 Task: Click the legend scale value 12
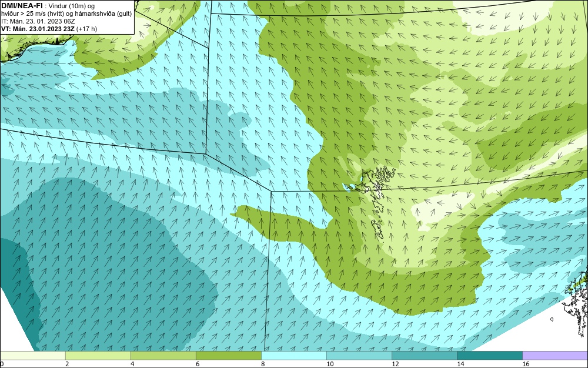[x=395, y=364]
